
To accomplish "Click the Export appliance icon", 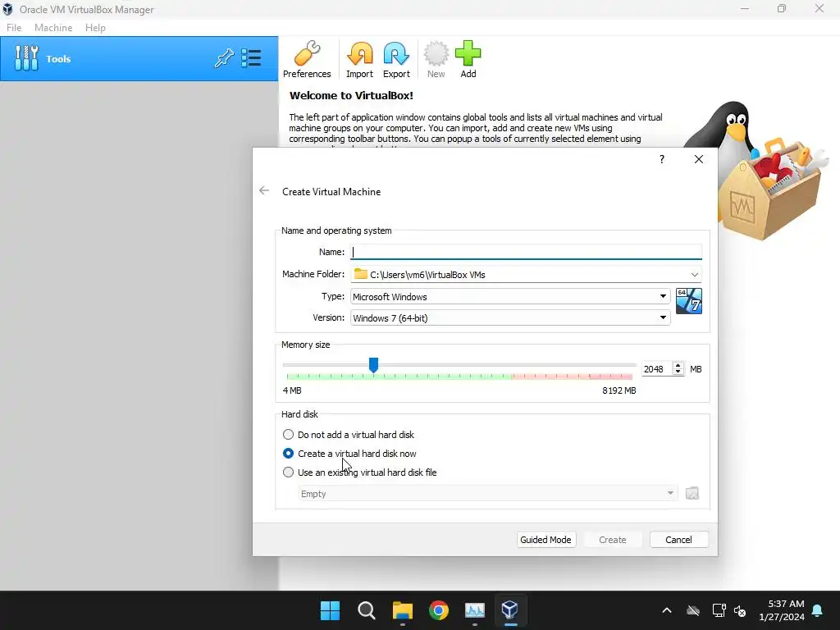I will [x=396, y=59].
